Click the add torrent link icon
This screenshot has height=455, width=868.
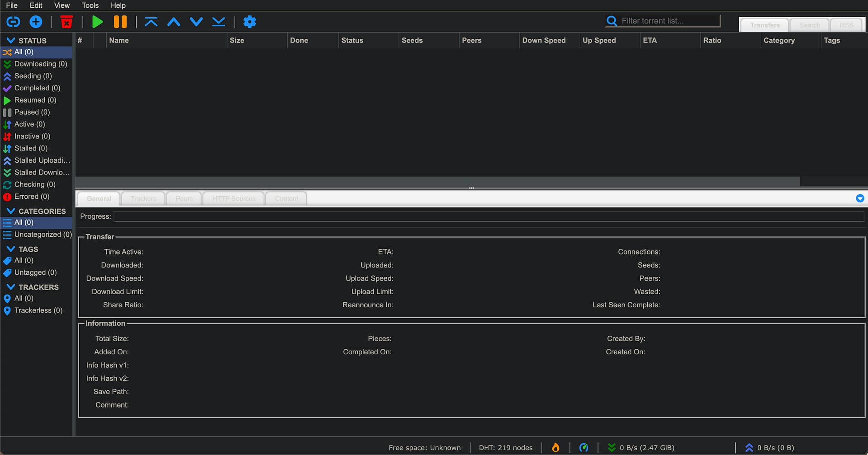[x=13, y=22]
